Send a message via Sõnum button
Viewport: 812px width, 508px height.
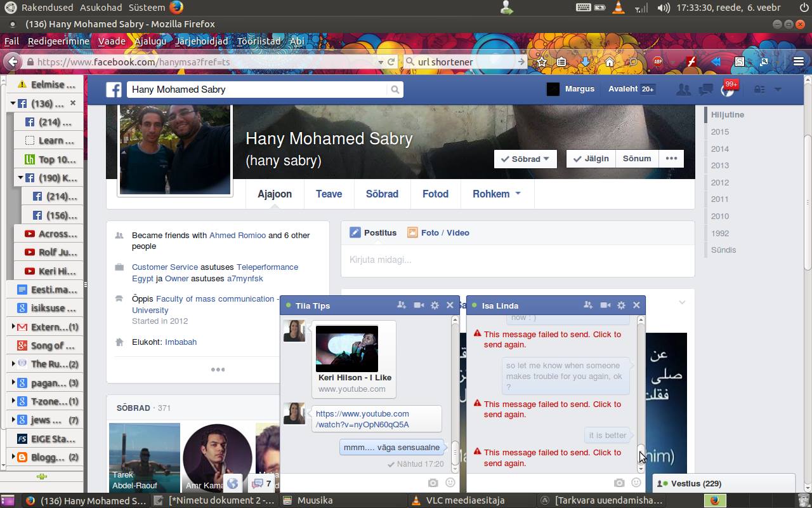click(x=637, y=159)
